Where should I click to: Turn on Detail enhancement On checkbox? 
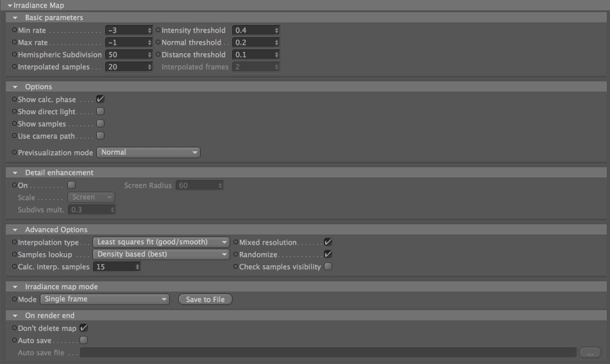click(x=72, y=185)
